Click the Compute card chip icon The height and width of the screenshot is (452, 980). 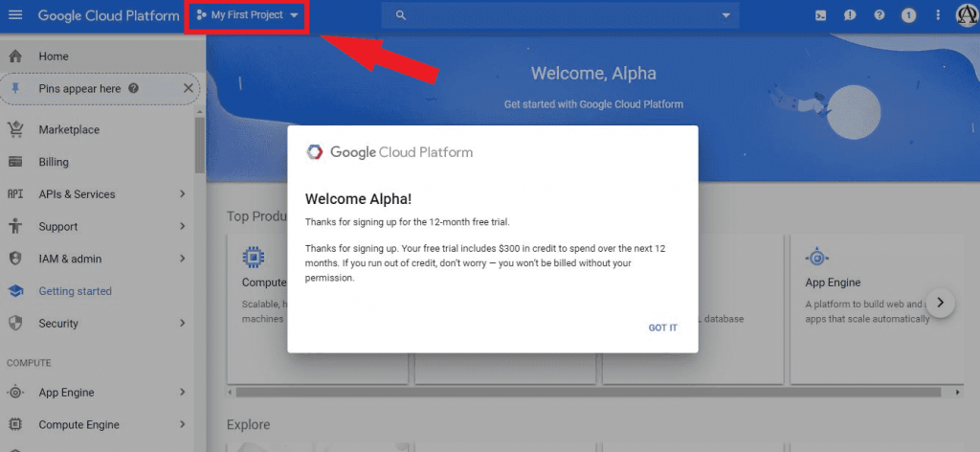coord(253,257)
